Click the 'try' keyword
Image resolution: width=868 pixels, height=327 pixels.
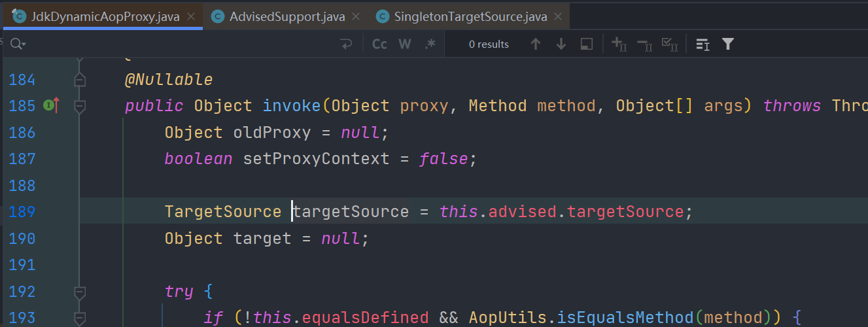[179, 291]
